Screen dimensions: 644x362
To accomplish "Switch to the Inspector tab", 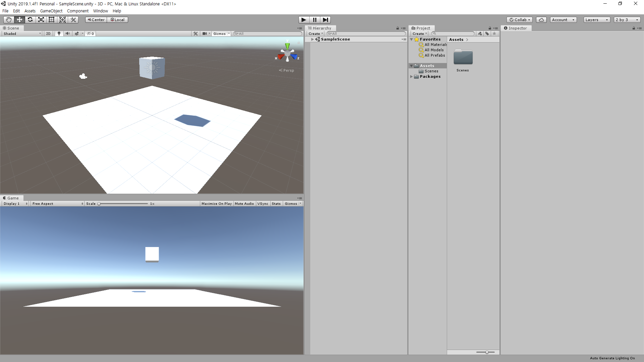I will 517,28.
